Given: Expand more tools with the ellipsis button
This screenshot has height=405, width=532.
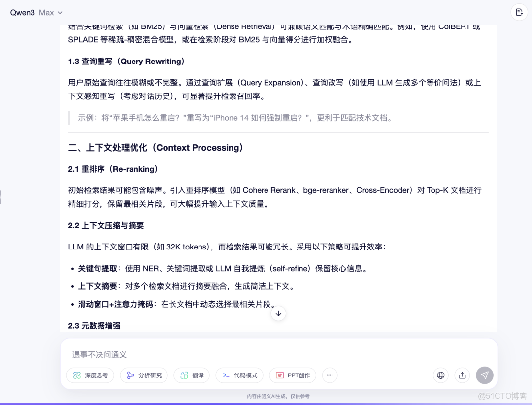Looking at the screenshot, I should (330, 375).
